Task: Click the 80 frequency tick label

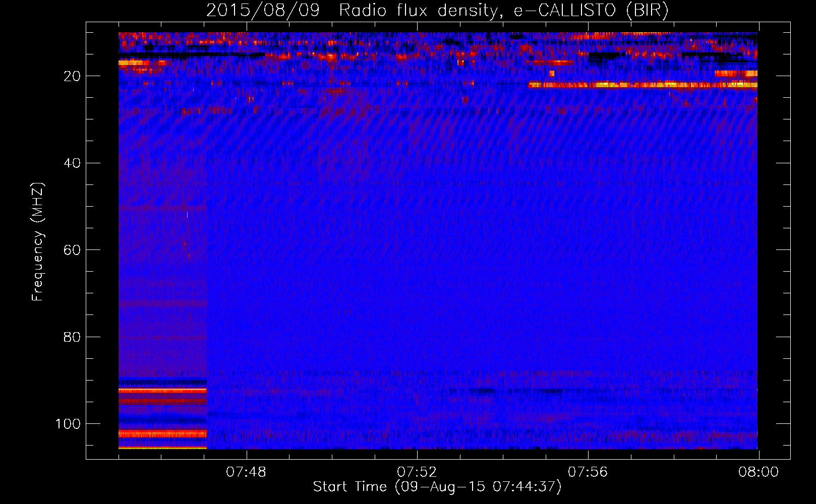Action: click(x=72, y=337)
